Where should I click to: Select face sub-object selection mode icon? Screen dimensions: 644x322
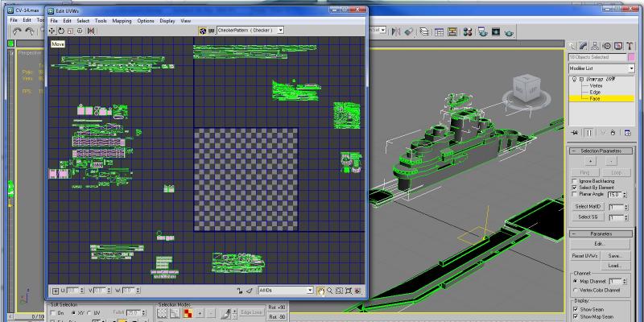[x=188, y=314]
